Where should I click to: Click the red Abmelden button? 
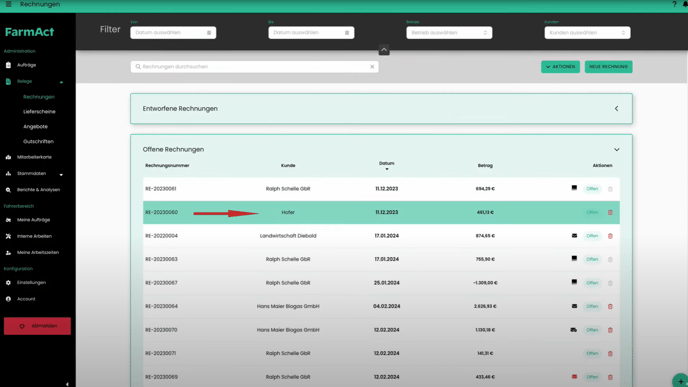tap(37, 326)
